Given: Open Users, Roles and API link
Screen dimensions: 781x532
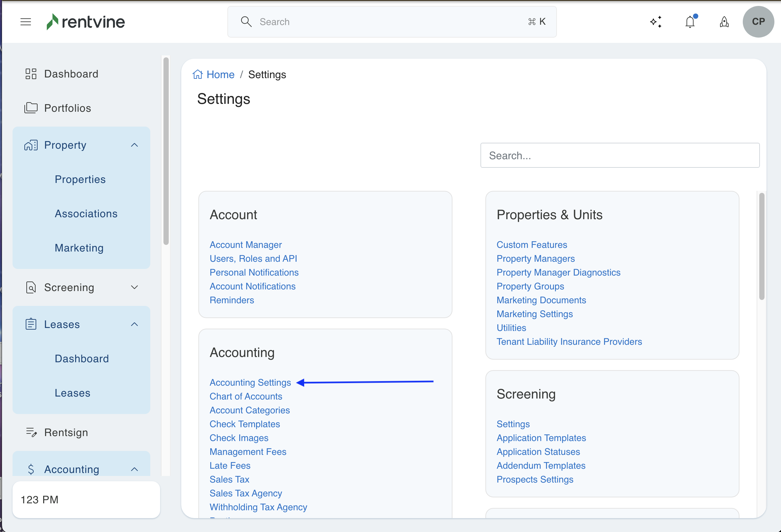Looking at the screenshot, I should point(253,258).
